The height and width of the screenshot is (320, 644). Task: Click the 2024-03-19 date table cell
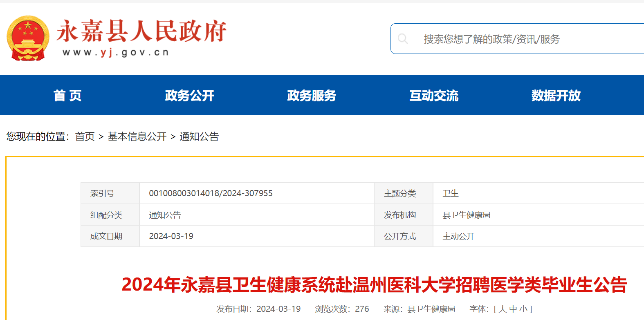pos(257,236)
